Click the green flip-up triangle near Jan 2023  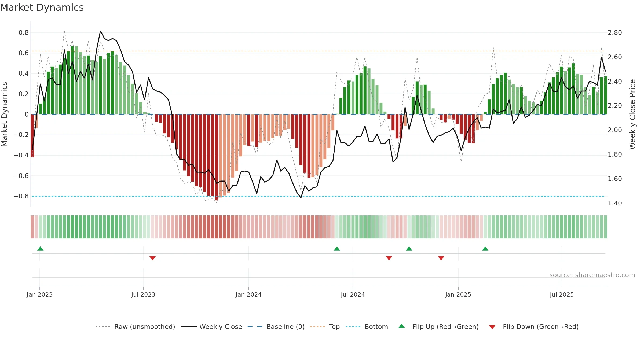pyautogui.click(x=40, y=249)
